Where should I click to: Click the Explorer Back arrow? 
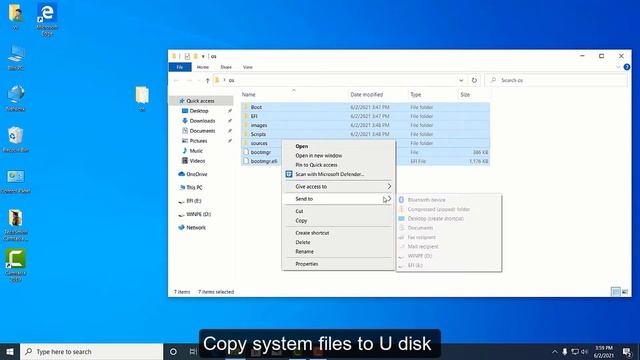(x=176, y=80)
